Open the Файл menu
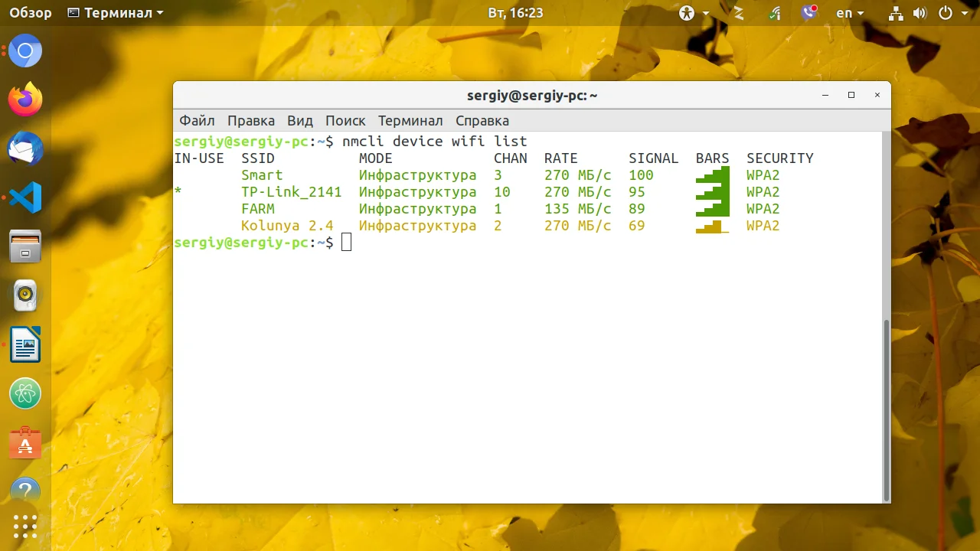Screen dimensions: 980x551 tap(197, 121)
